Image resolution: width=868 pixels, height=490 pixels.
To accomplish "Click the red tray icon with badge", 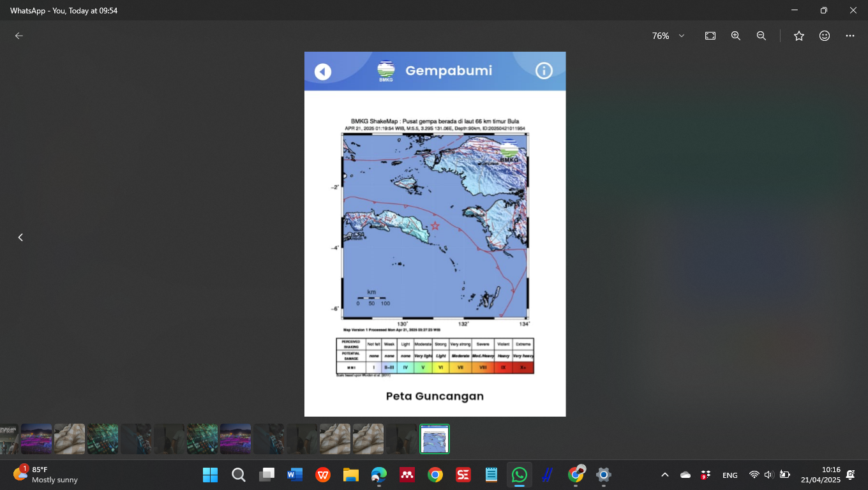I will (706, 475).
